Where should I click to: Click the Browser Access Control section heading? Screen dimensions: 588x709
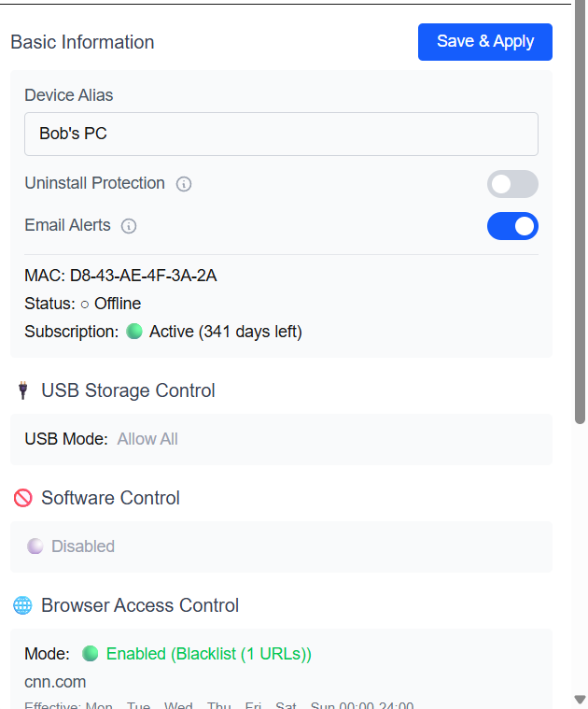click(x=140, y=605)
